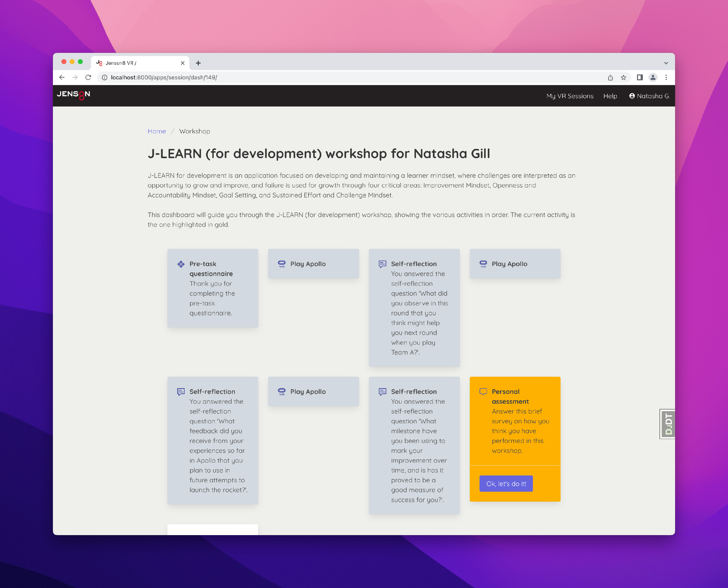Open the Help menu item
This screenshot has width=728, height=588.
click(610, 96)
